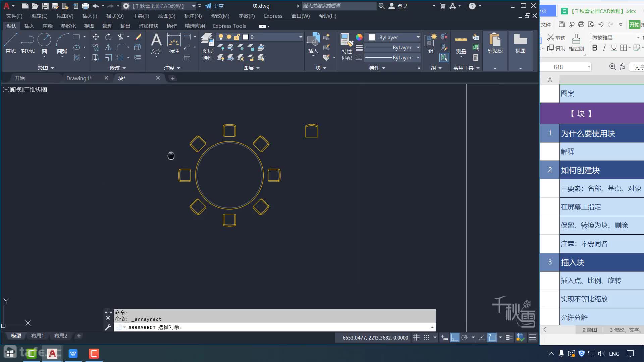This screenshot has height=362, width=644.
Task: Open the Clipboard (剪贴板) panel
Action: (495, 43)
